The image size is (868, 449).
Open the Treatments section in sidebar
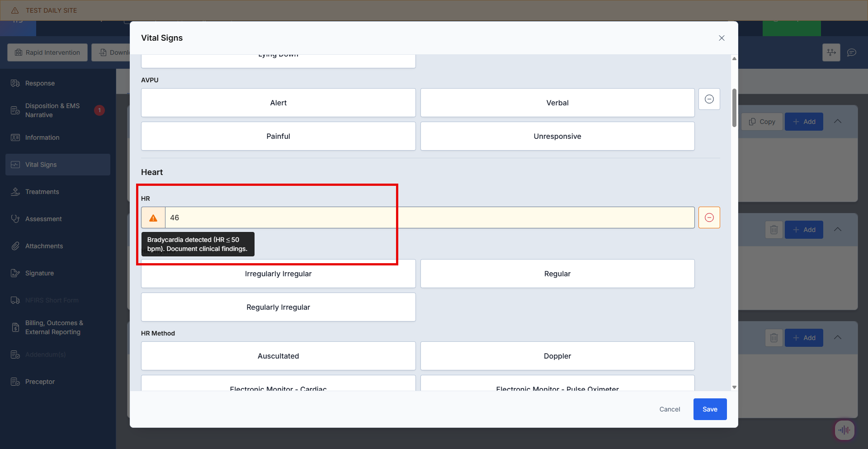point(42,192)
